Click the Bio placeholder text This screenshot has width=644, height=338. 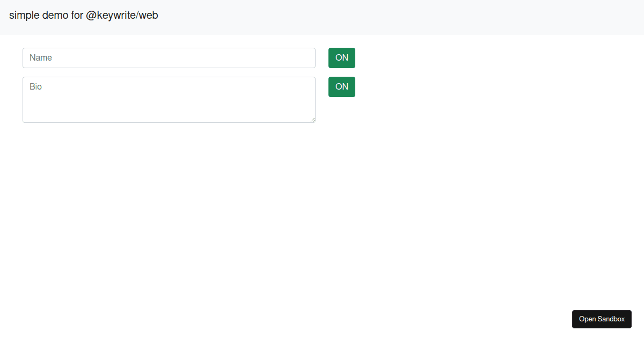coord(35,87)
